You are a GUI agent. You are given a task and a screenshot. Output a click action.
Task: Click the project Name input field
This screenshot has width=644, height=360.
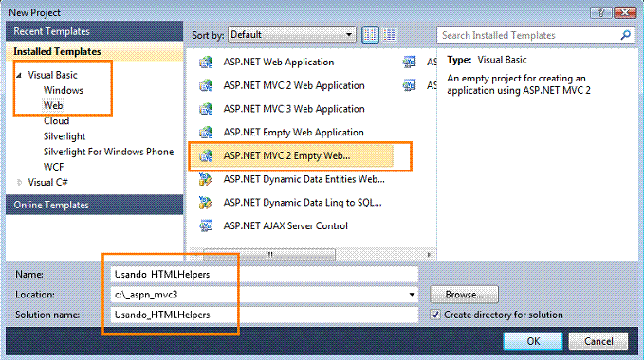click(264, 275)
